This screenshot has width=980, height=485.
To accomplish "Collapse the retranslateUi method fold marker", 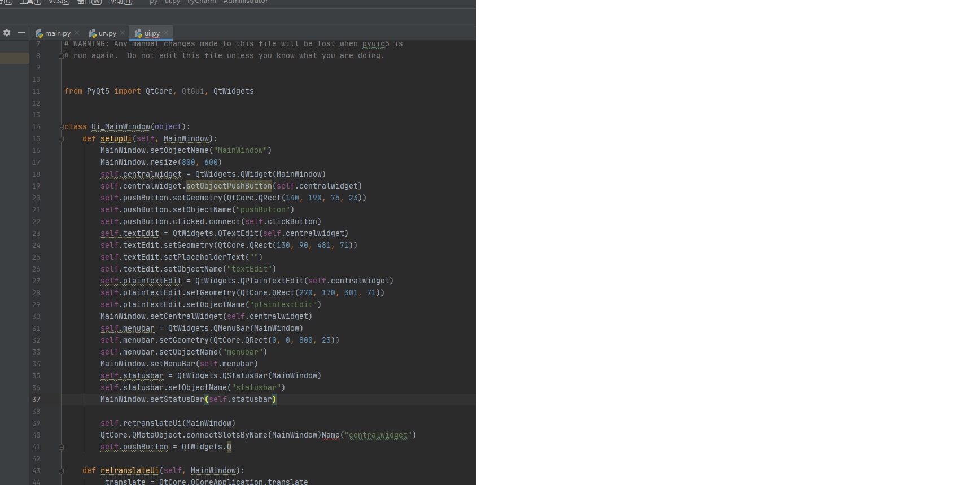I will click(x=61, y=471).
